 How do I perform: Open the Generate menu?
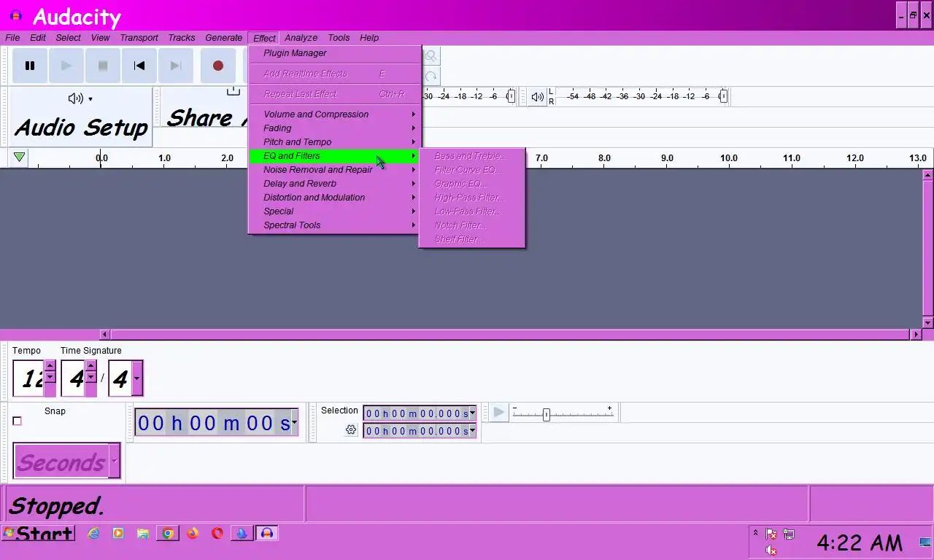pyautogui.click(x=223, y=38)
